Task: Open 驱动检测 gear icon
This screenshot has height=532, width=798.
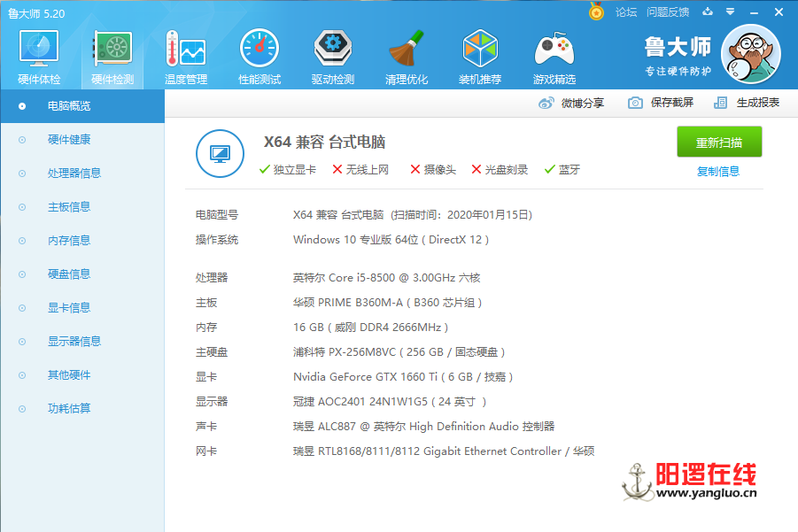Action: point(333,57)
